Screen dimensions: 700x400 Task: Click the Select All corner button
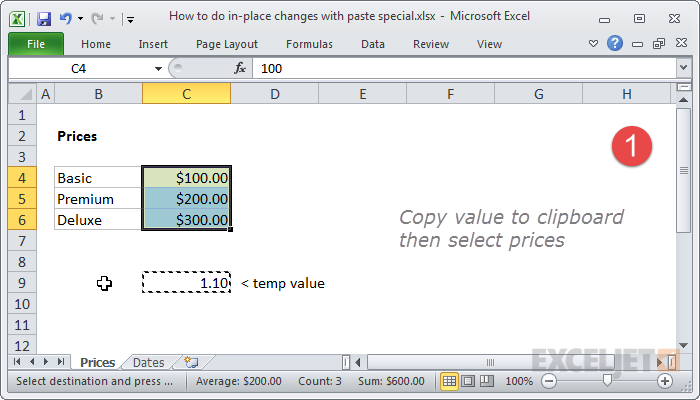click(22, 94)
